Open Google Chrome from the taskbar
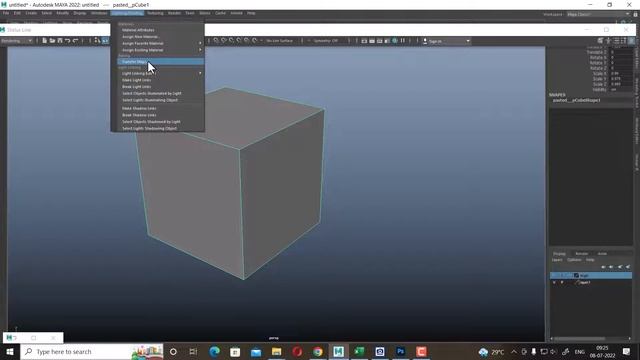This screenshot has width=640, height=360. (318, 351)
